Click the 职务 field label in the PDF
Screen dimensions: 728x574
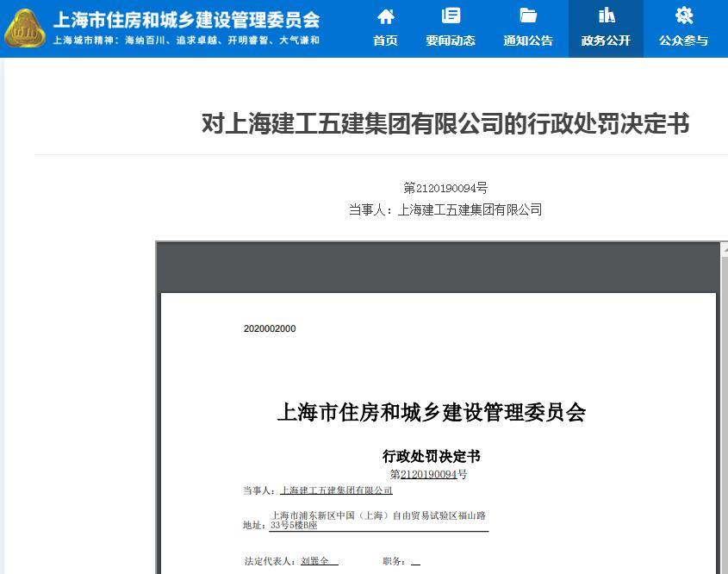394,561
